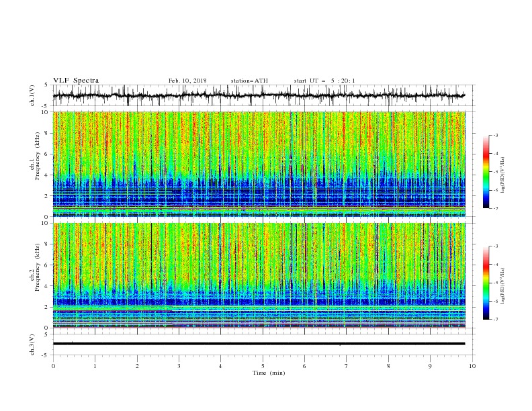Click the '-7' tick on ch.2 colorbar
The image size is (532, 411).
click(x=495, y=319)
